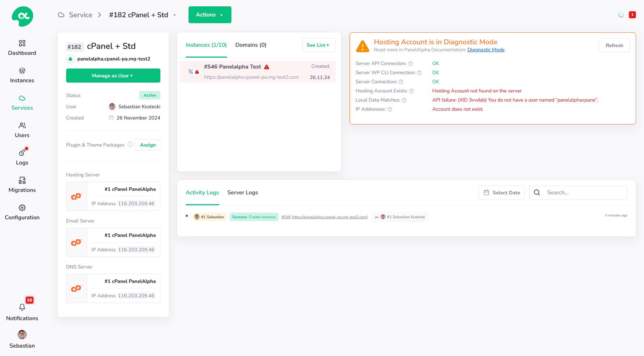Switch to Activity Logs tab

pyautogui.click(x=202, y=193)
